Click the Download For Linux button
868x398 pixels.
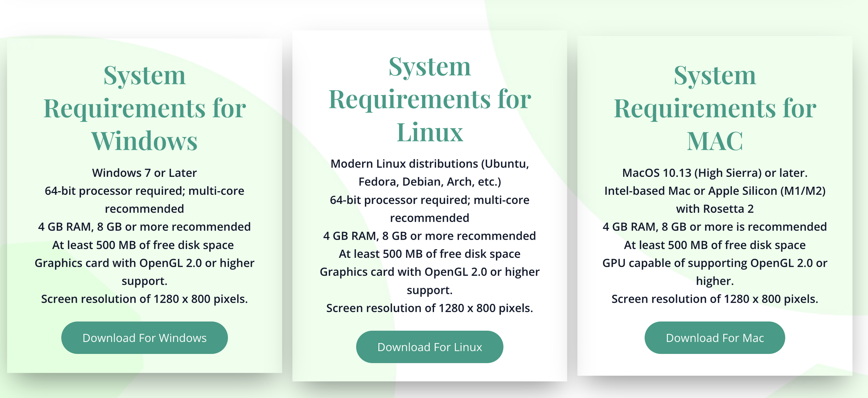[429, 347]
